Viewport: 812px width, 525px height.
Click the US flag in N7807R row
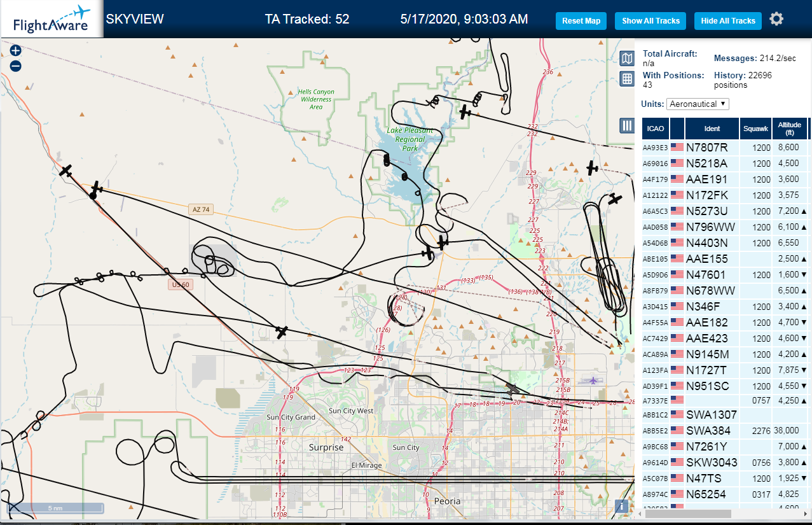677,148
